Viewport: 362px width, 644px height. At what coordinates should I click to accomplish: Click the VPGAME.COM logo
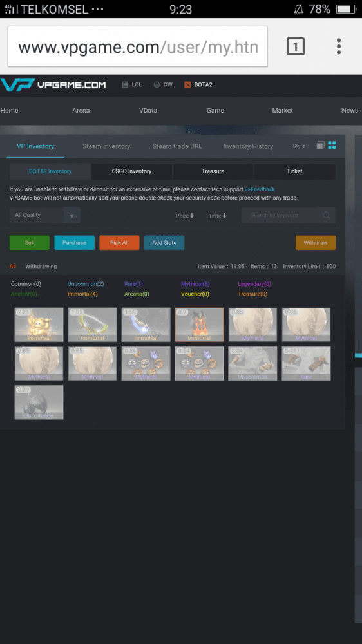pyautogui.click(x=53, y=84)
